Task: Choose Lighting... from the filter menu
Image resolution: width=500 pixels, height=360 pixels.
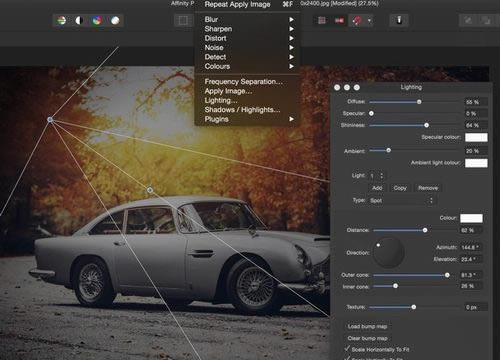Action: [221, 100]
